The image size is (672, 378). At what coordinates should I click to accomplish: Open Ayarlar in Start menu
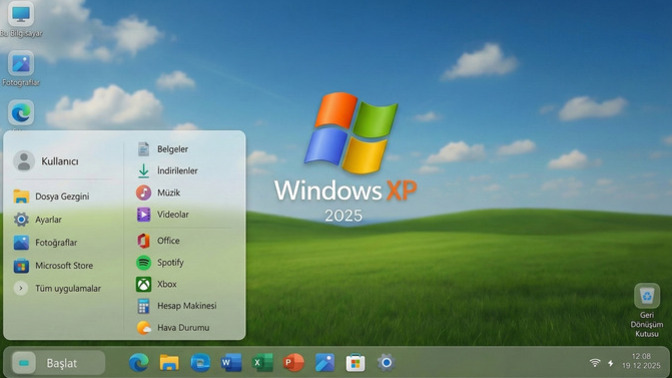pyautogui.click(x=38, y=219)
